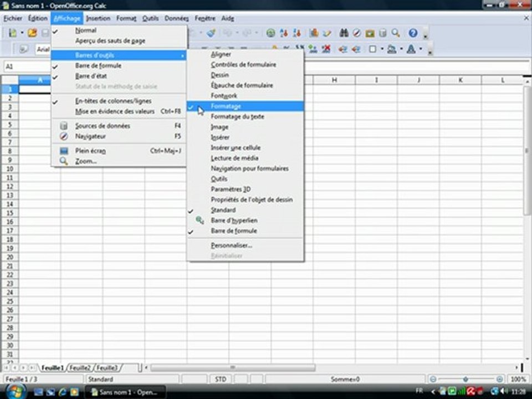The image size is (532, 399).
Task: Open the New document dropdown arrow
Action: pos(22,33)
